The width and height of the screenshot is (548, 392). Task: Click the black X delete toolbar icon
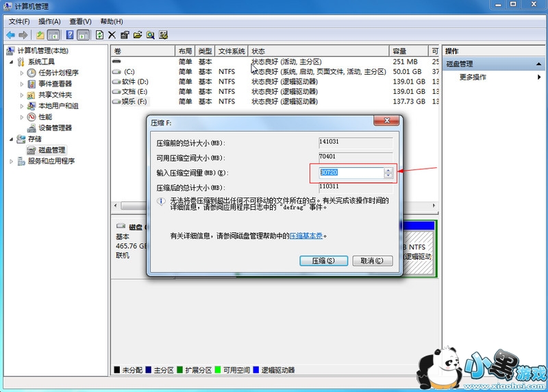112,35
